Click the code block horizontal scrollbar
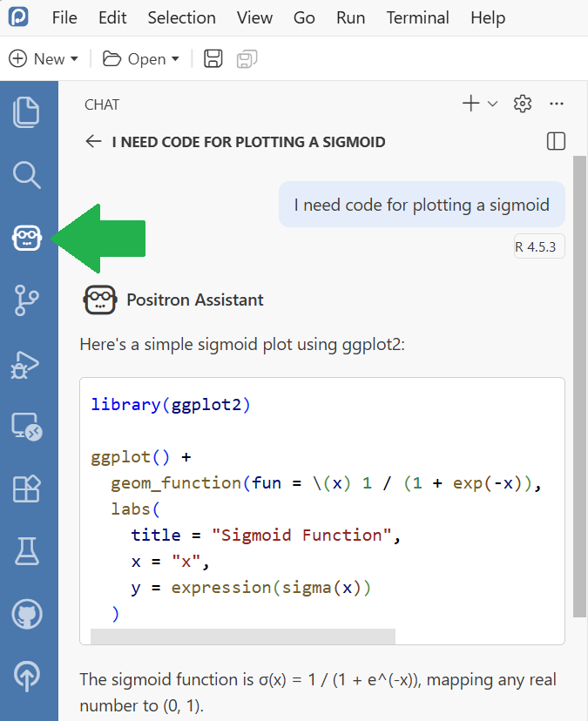This screenshot has height=721, width=588. 242,637
